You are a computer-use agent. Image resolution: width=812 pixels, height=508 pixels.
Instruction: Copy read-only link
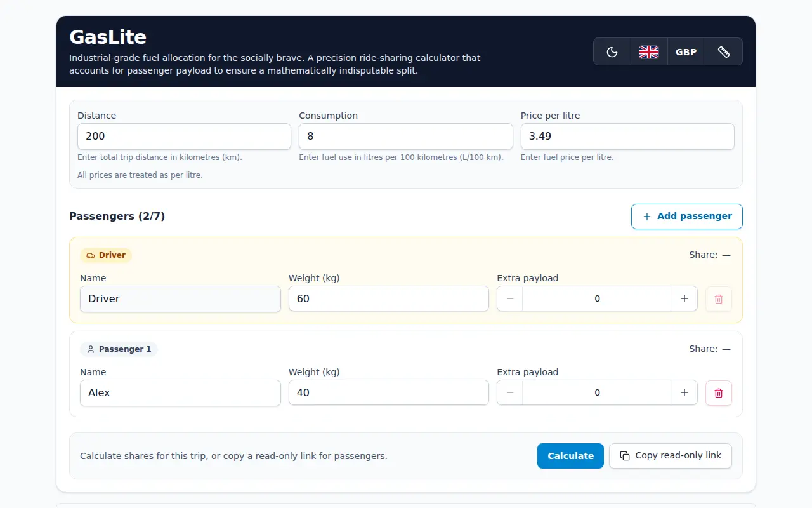(671, 456)
